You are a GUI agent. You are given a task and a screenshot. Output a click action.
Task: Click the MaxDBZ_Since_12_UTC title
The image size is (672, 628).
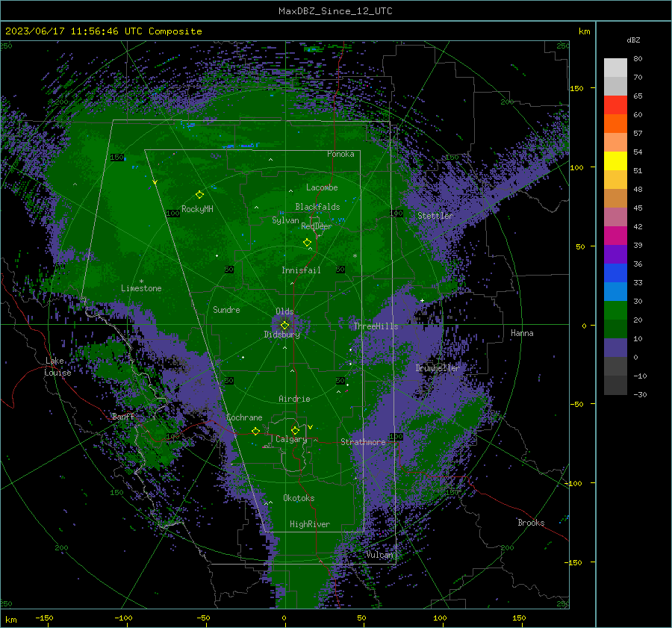(x=335, y=11)
